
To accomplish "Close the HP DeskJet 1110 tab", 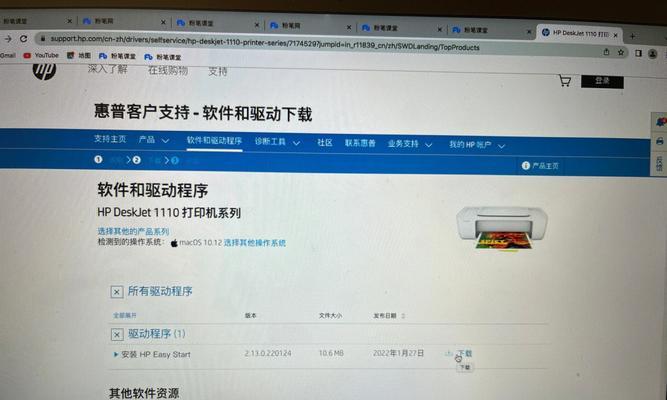I will (x=616, y=35).
